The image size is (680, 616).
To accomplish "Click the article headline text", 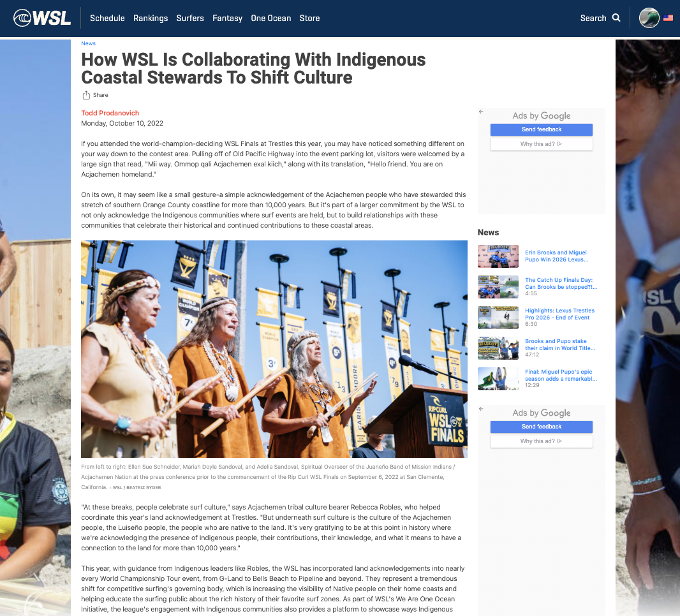I will coord(253,68).
